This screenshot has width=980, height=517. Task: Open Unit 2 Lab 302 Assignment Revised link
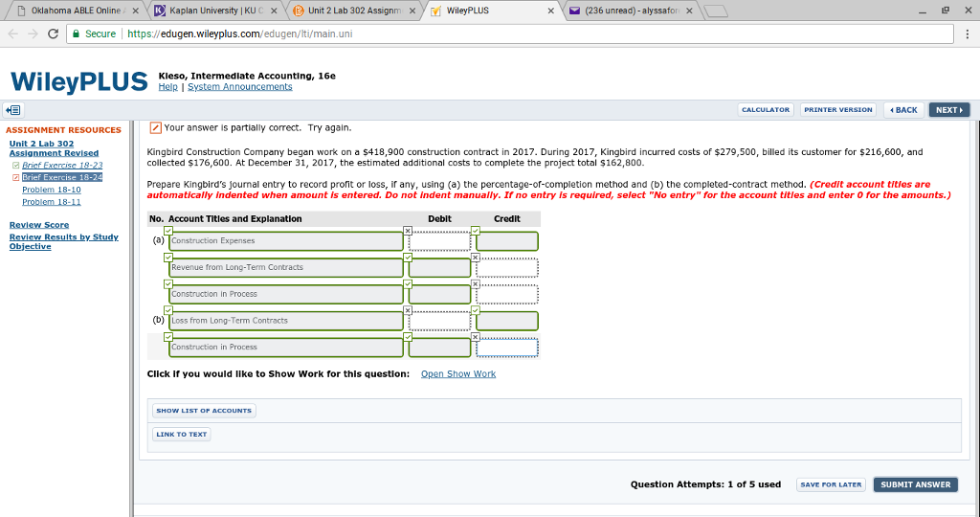coord(54,148)
